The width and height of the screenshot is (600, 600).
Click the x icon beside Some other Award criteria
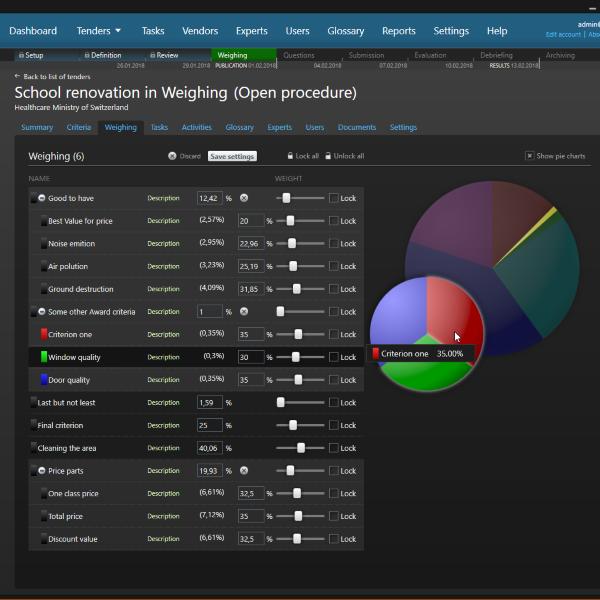pyautogui.click(x=243, y=312)
